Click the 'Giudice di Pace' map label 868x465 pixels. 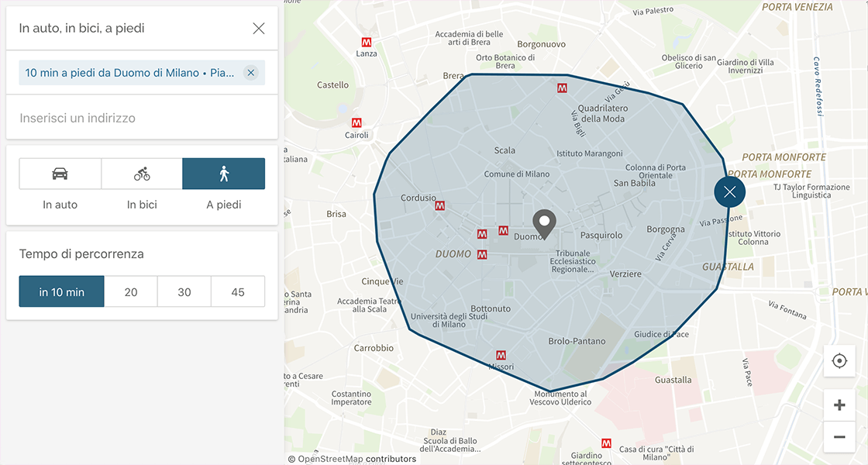point(662,334)
